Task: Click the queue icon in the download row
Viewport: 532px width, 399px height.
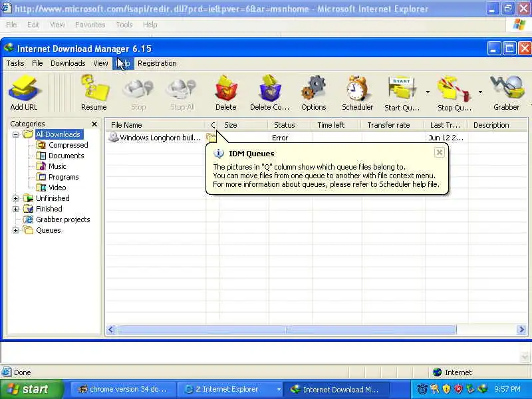Action: pyautogui.click(x=211, y=138)
